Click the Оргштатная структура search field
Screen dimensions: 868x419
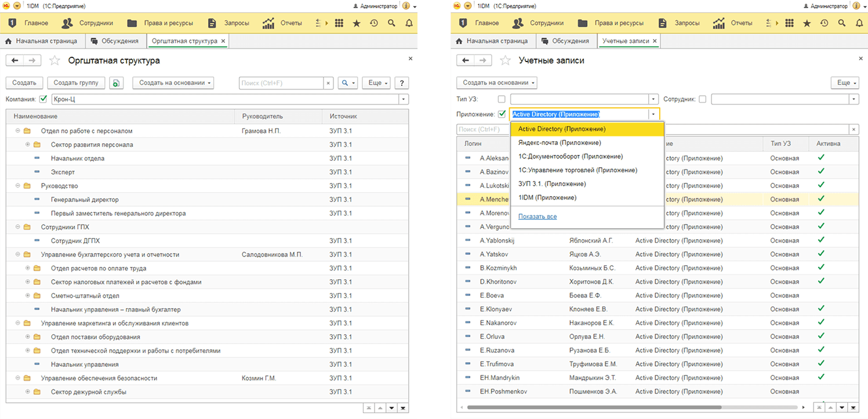point(281,83)
